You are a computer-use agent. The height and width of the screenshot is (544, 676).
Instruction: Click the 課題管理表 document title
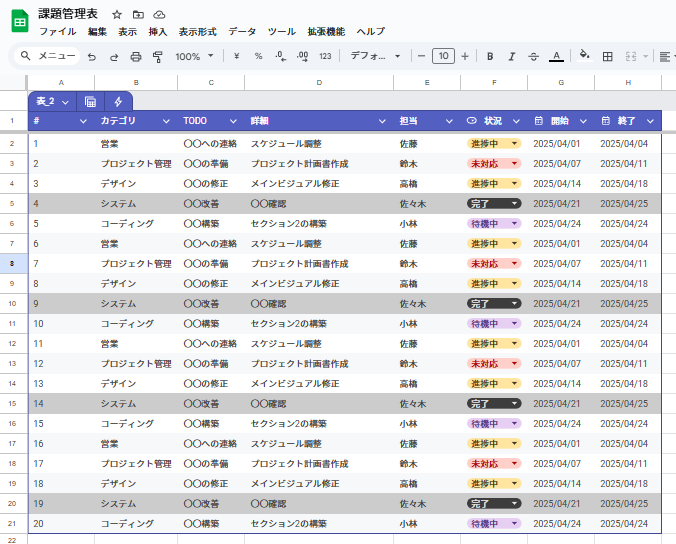[68, 14]
